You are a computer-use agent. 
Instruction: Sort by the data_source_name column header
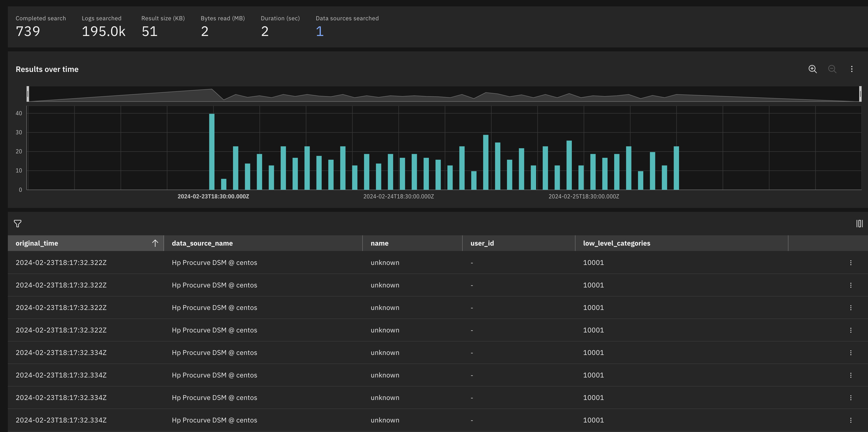pyautogui.click(x=202, y=243)
